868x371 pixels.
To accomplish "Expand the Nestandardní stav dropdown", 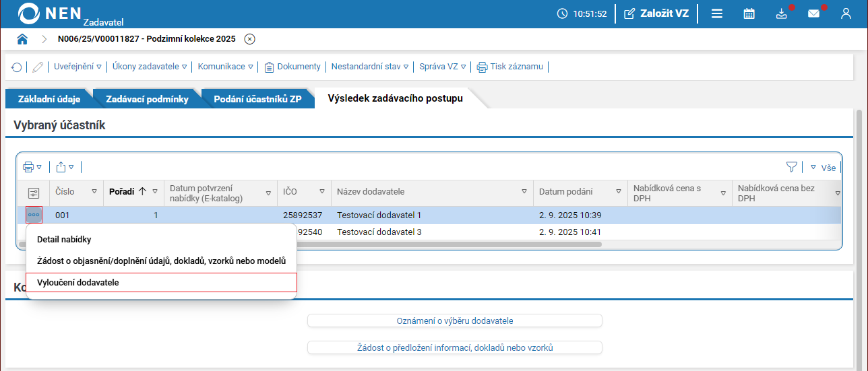I will pyautogui.click(x=370, y=67).
